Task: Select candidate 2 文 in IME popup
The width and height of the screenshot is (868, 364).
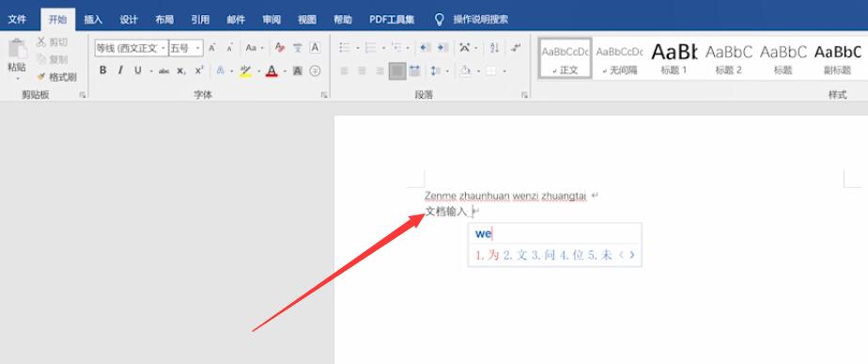Action: [516, 256]
